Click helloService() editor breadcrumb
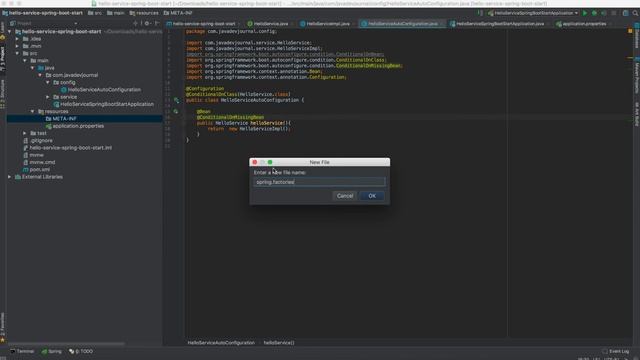640x360 pixels. pos(279,343)
